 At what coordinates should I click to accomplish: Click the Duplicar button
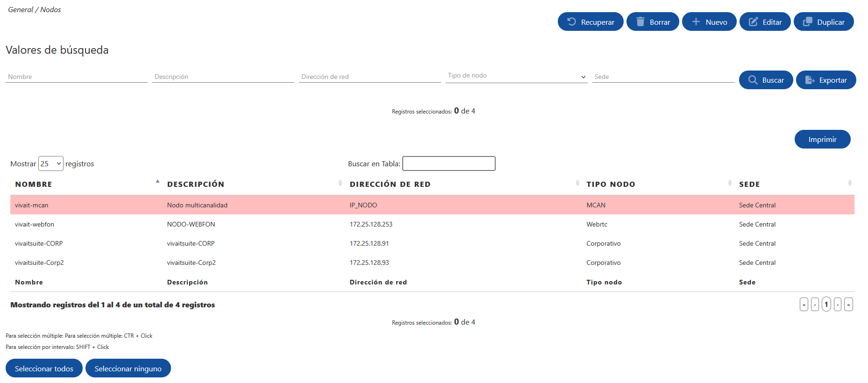click(824, 21)
